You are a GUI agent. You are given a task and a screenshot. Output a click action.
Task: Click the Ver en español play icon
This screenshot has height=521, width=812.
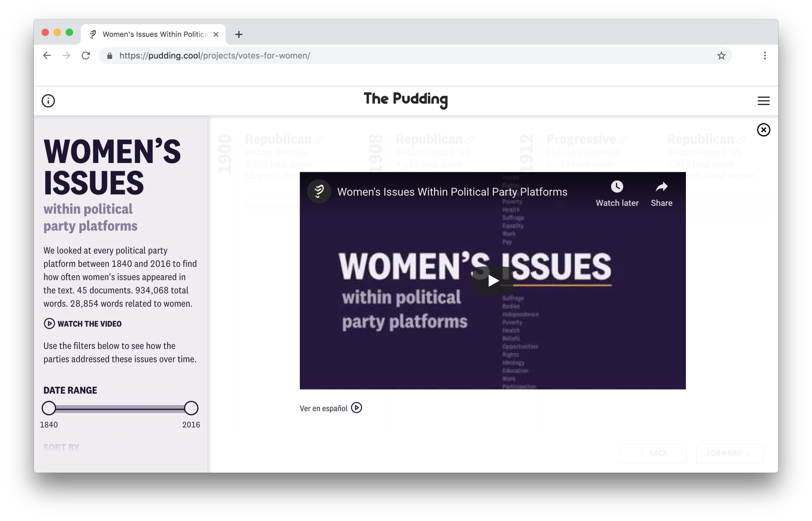tap(357, 408)
